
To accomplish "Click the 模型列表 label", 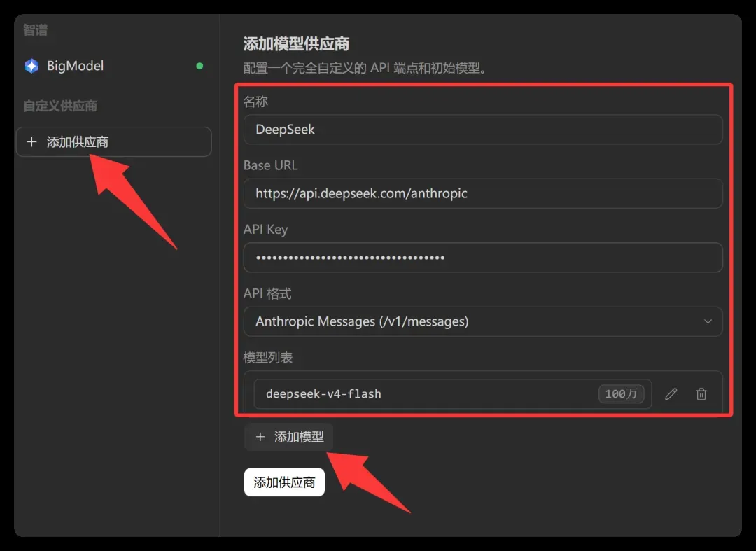I will [x=268, y=358].
